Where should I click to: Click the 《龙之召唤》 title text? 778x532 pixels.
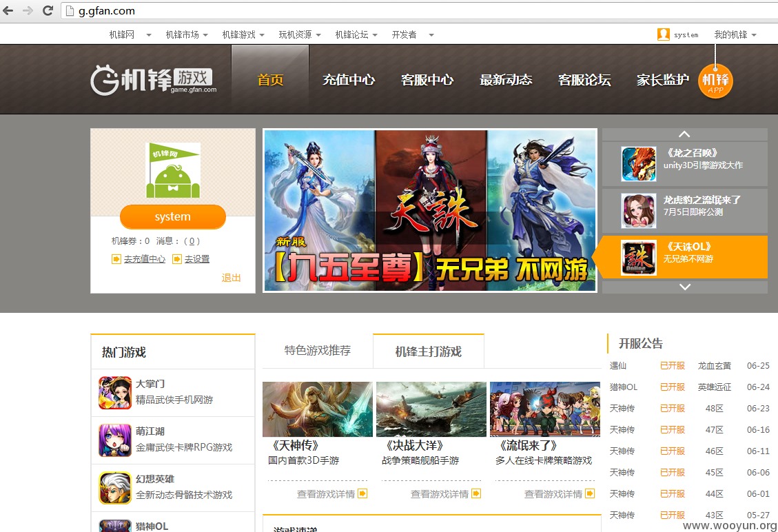(693, 153)
